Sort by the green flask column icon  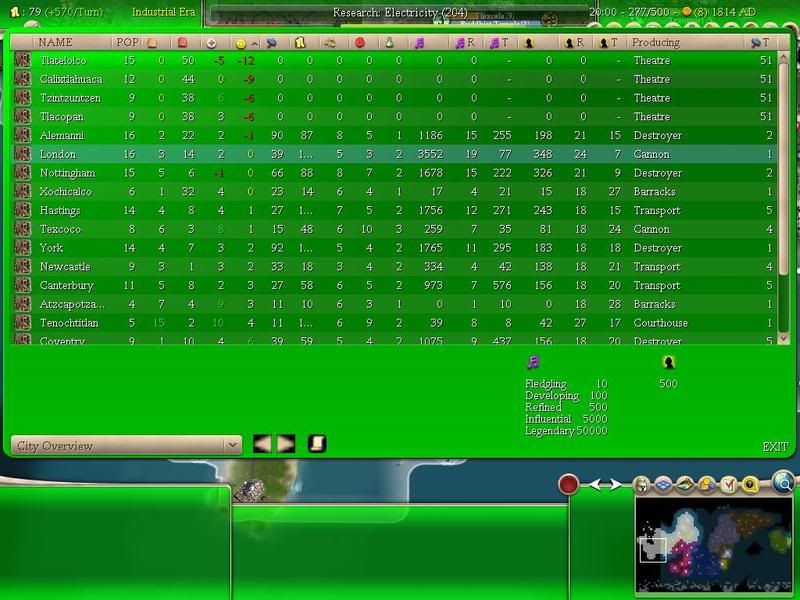389,43
